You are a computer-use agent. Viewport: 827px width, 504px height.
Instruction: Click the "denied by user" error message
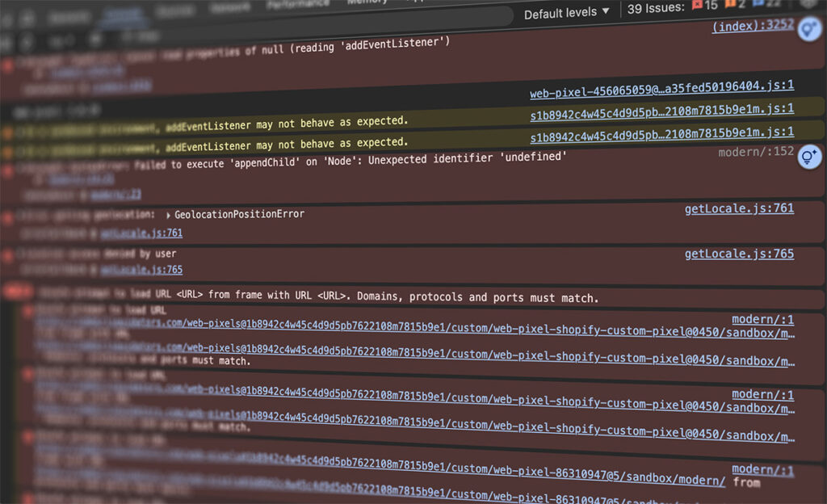pyautogui.click(x=140, y=254)
